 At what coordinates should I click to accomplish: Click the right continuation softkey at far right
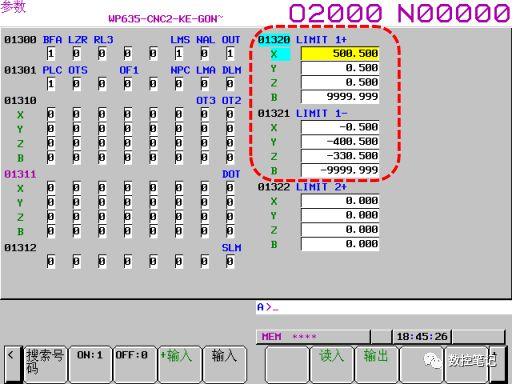pos(499,364)
